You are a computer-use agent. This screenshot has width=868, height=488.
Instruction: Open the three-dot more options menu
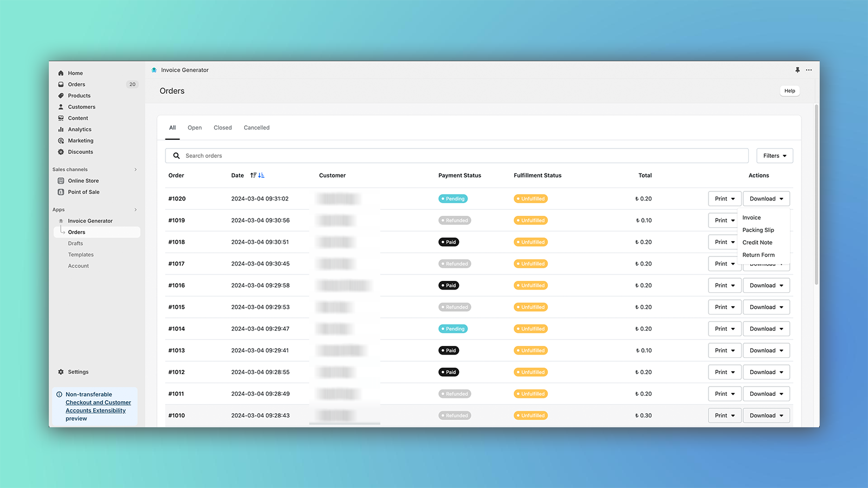pos(809,70)
